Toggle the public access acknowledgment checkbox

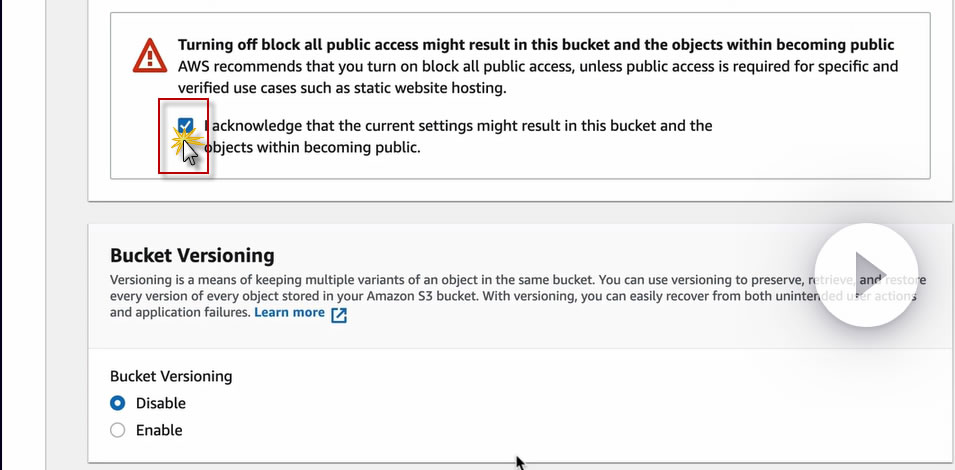[x=185, y=126]
